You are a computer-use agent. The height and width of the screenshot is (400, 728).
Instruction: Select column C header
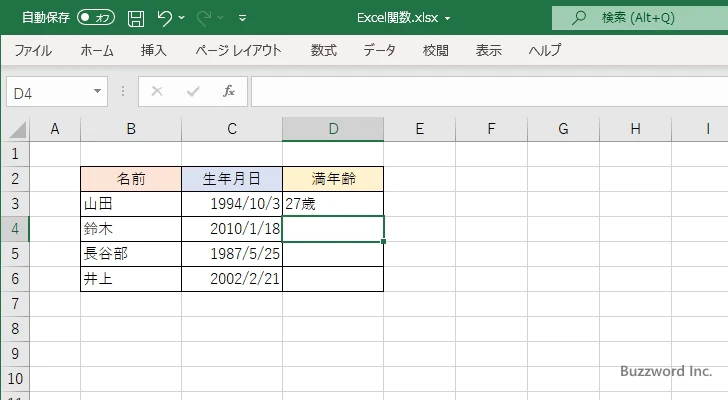(232, 129)
